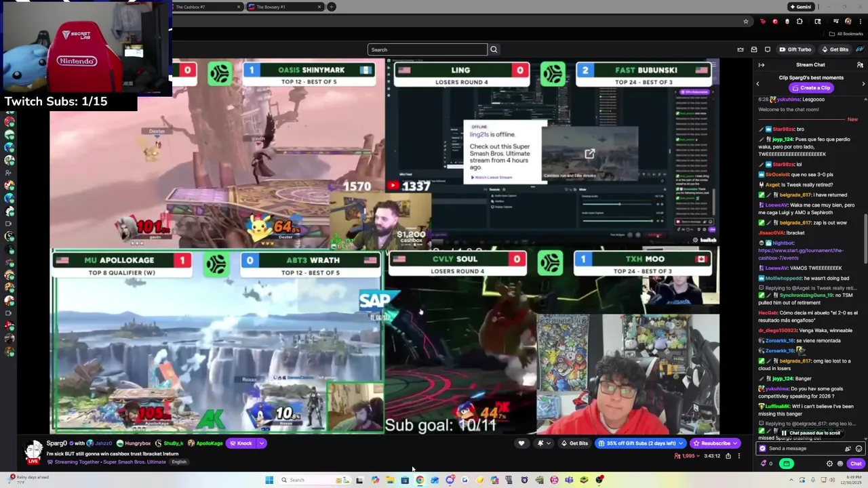The width and height of the screenshot is (868, 488).
Task: Open the Twitch user avatar menu
Action: (x=860, y=49)
